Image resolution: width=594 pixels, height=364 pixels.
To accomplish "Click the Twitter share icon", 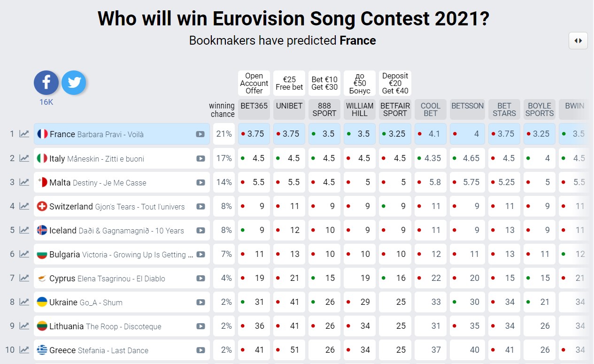I will click(74, 83).
